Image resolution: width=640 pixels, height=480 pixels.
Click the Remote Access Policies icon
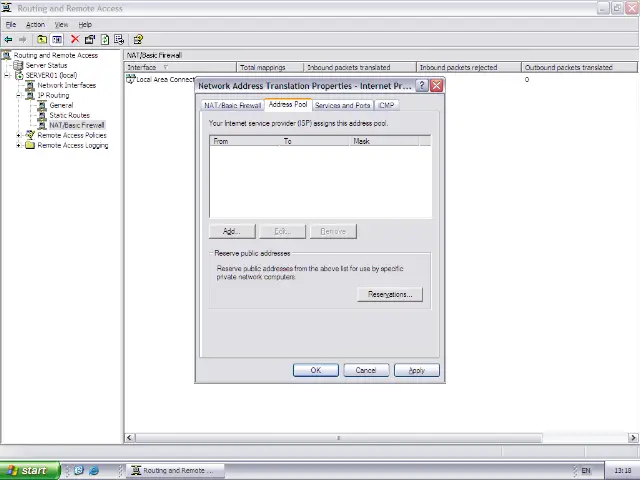point(30,135)
